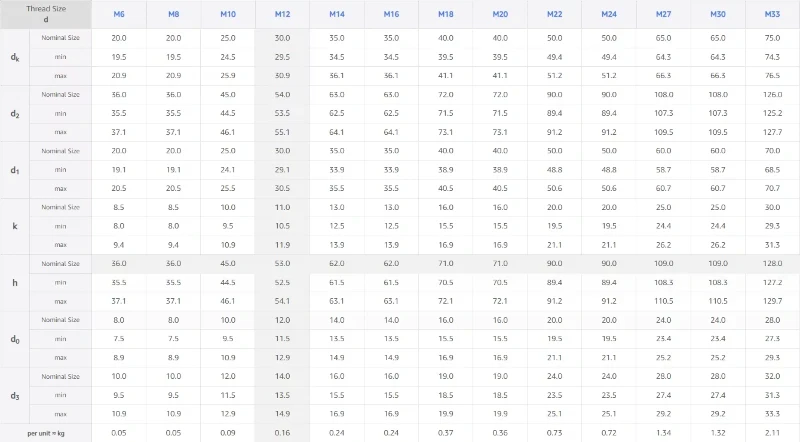Open the M27 thread size link
The height and width of the screenshot is (442, 800).
coord(663,14)
